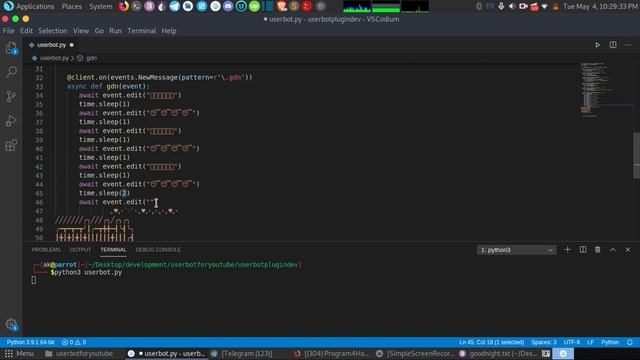The width and height of the screenshot is (640, 360).
Task: Change language mode Python in status bar
Action: point(610,342)
